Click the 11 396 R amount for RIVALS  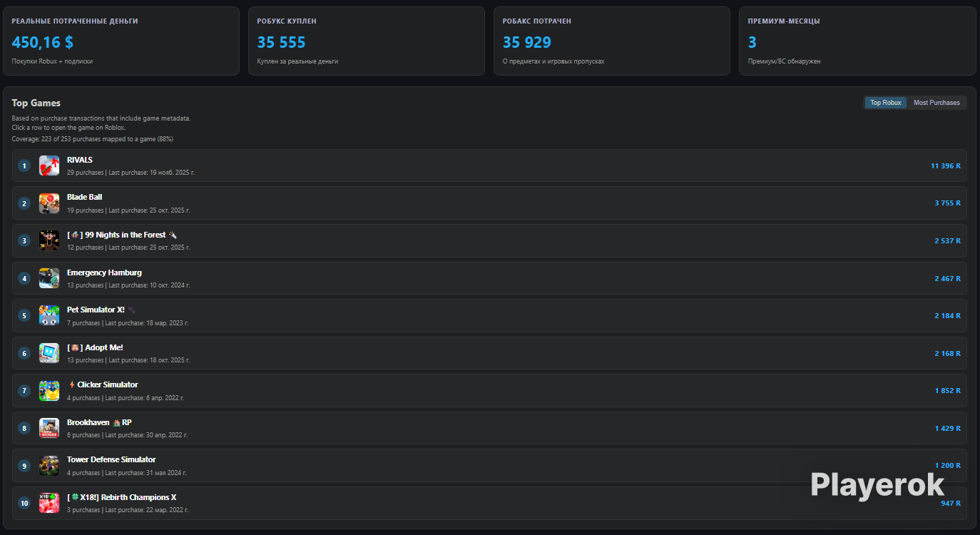tap(946, 165)
